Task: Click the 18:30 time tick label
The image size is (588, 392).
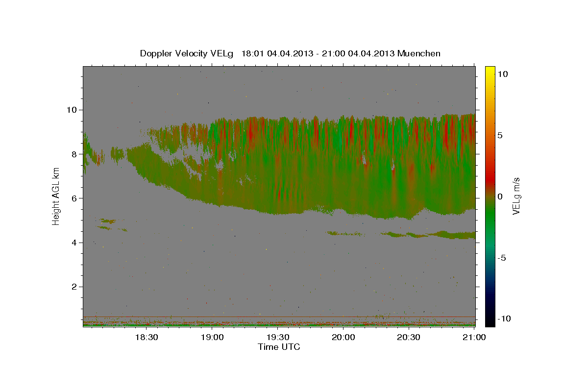Action: [x=146, y=337]
